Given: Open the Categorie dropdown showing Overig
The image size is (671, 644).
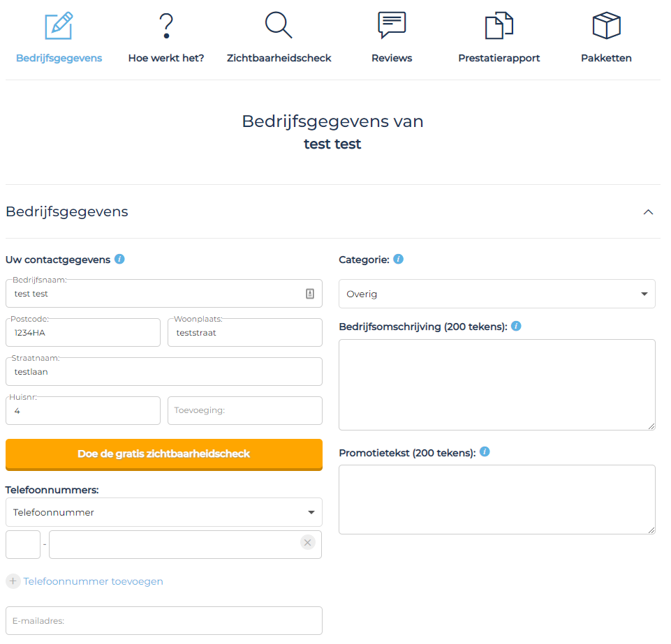Looking at the screenshot, I should [x=497, y=294].
